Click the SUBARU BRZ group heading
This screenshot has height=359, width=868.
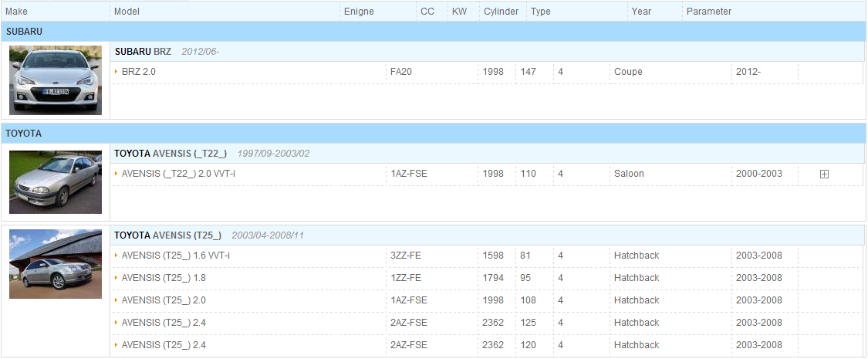click(x=143, y=52)
